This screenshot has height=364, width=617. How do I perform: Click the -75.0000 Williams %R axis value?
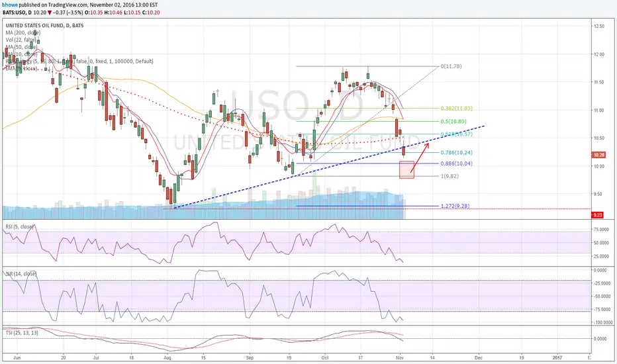(602, 309)
